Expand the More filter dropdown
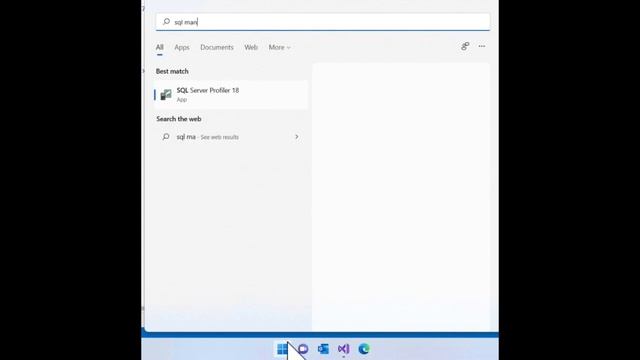 279,47
